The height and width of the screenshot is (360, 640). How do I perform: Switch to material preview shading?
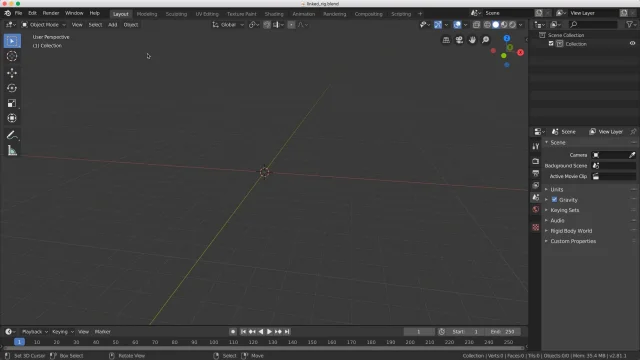[x=504, y=25]
